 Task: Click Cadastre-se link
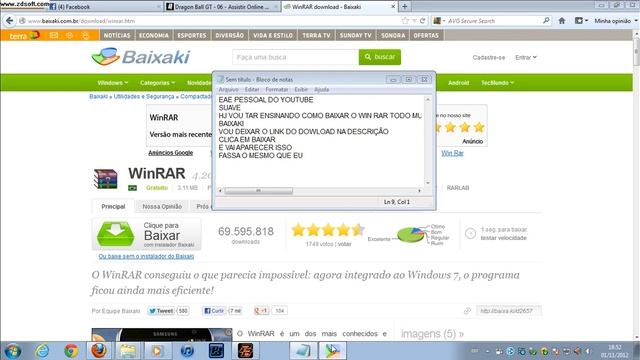(x=489, y=58)
